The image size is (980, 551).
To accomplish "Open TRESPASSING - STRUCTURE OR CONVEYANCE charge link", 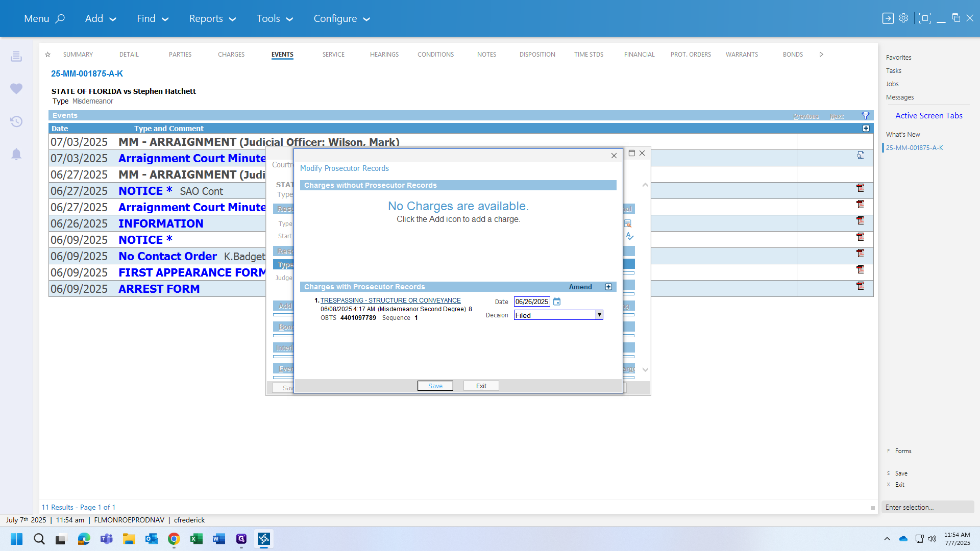I will (x=390, y=300).
